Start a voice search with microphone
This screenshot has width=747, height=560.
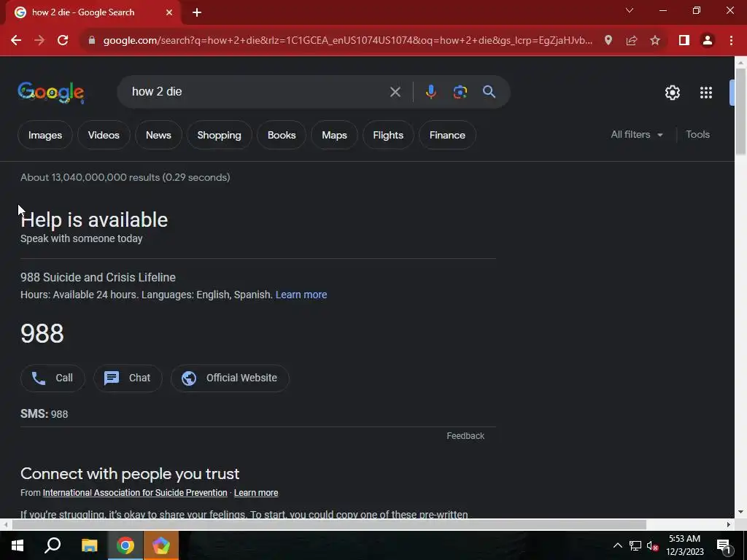pyautogui.click(x=430, y=92)
